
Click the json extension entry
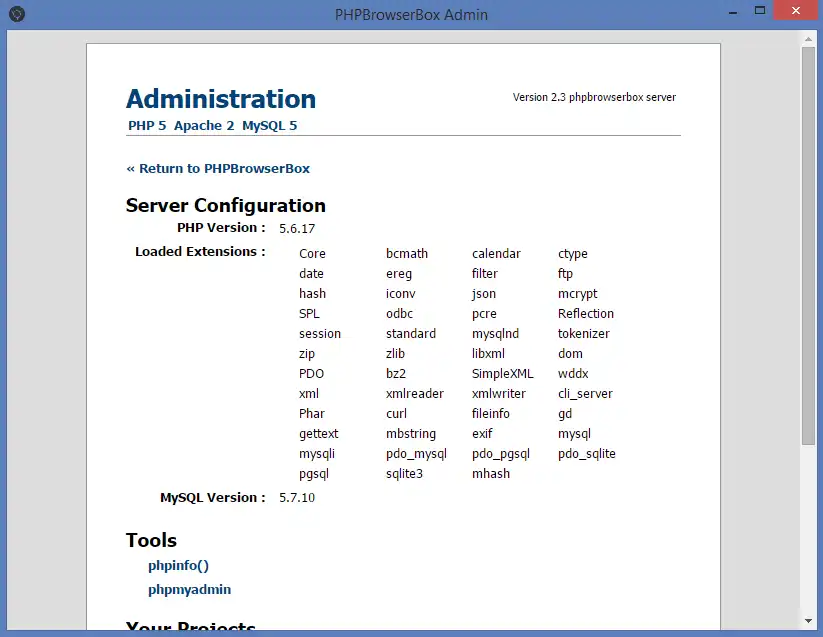(x=484, y=294)
